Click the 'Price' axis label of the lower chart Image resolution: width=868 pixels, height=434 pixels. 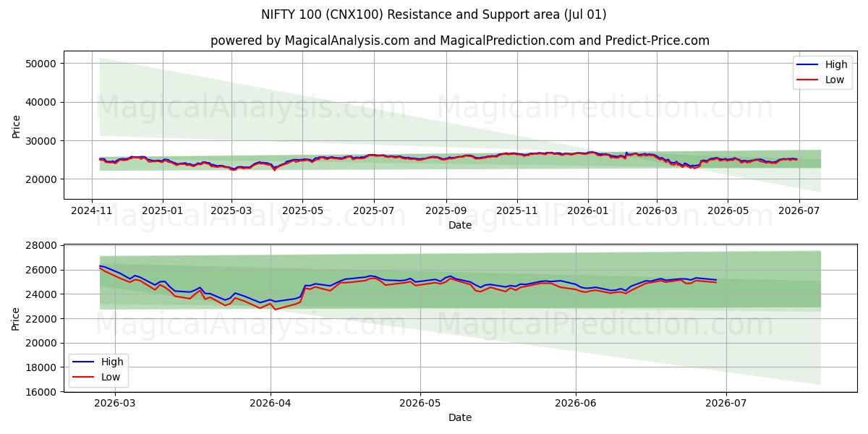pos(16,318)
